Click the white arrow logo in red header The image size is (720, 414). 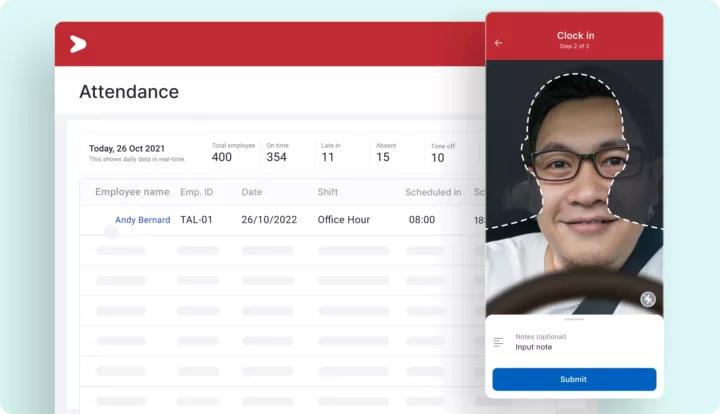pyautogui.click(x=78, y=44)
